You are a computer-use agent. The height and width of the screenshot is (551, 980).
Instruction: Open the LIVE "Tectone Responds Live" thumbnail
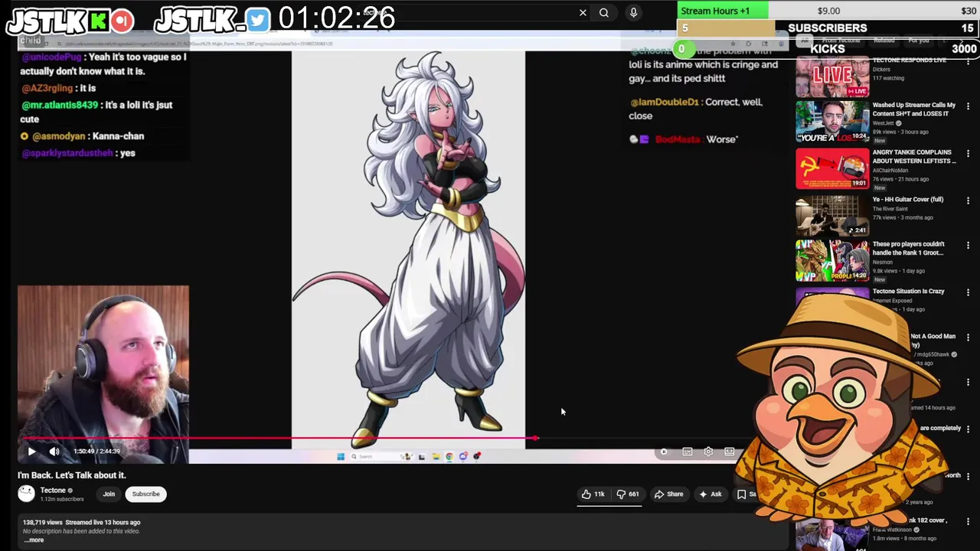[832, 77]
